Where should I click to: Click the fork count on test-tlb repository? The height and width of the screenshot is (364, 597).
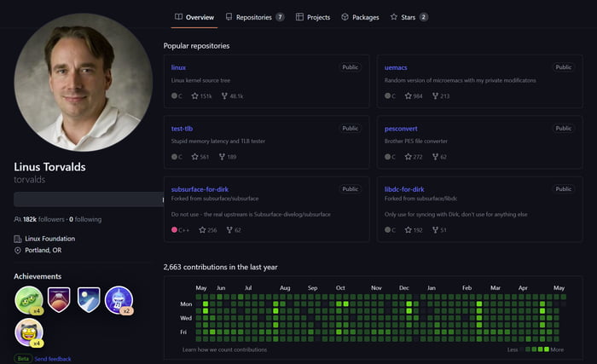click(228, 157)
